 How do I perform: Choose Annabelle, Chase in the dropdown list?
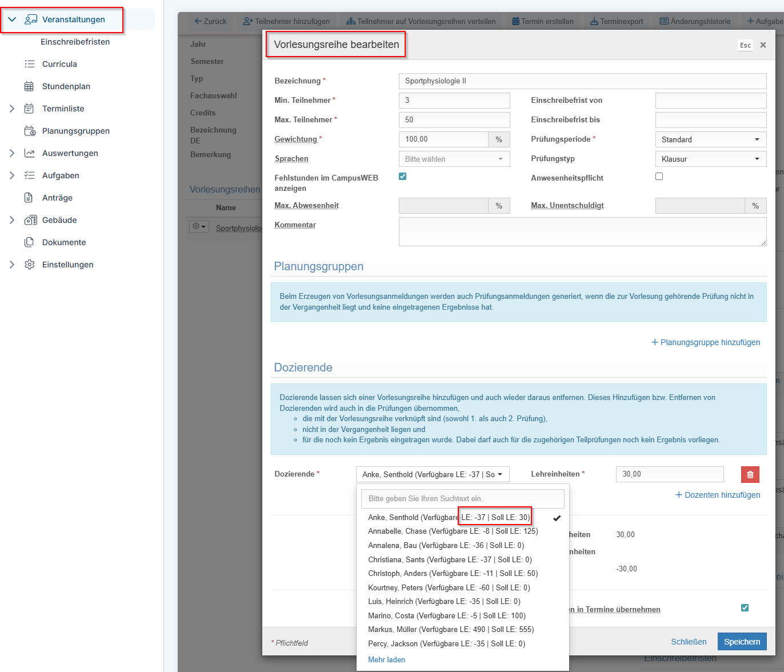click(453, 531)
